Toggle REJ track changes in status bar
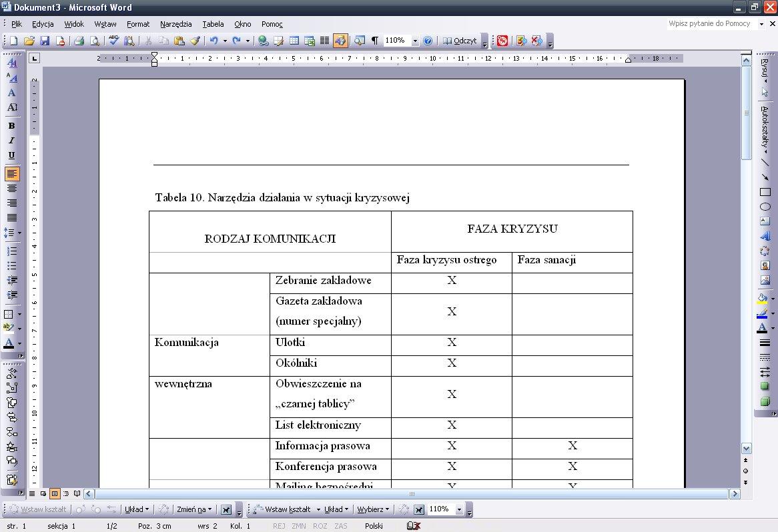 [x=279, y=526]
